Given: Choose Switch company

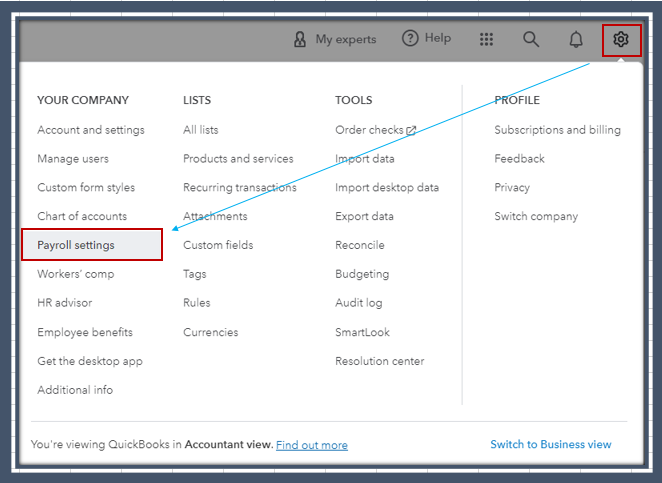Looking at the screenshot, I should click(x=536, y=216).
